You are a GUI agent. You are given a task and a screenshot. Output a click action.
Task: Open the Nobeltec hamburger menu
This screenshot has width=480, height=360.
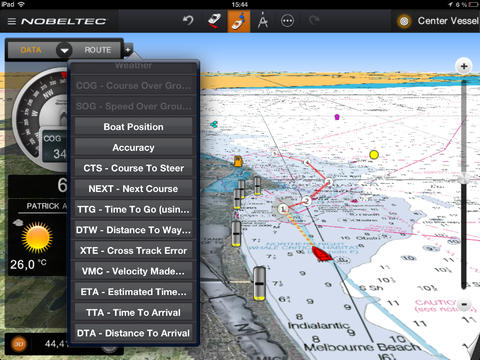pos(12,21)
